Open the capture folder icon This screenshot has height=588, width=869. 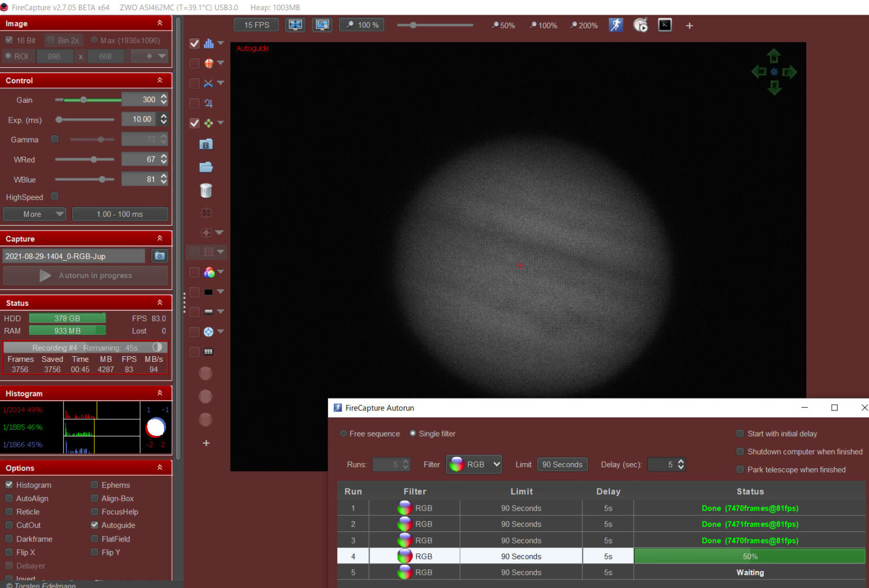coord(206,167)
